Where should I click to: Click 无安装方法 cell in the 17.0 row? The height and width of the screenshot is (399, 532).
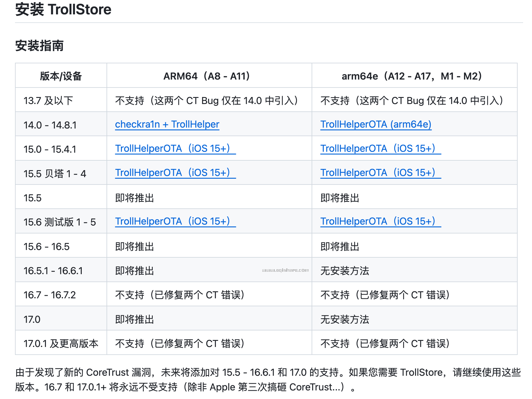pyautogui.click(x=345, y=319)
